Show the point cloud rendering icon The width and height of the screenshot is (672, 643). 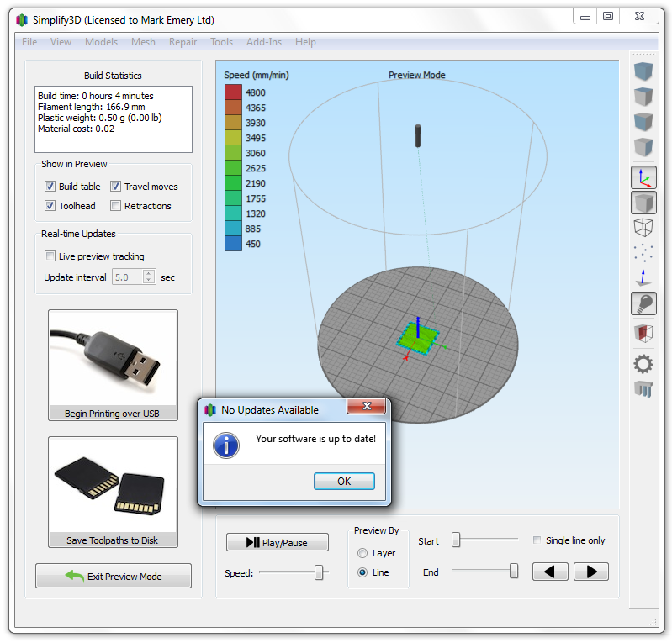point(643,253)
